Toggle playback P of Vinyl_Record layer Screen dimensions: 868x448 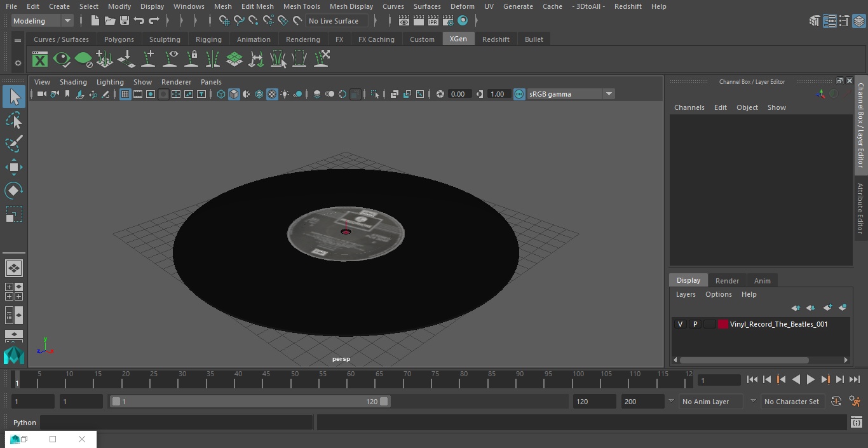coord(695,324)
